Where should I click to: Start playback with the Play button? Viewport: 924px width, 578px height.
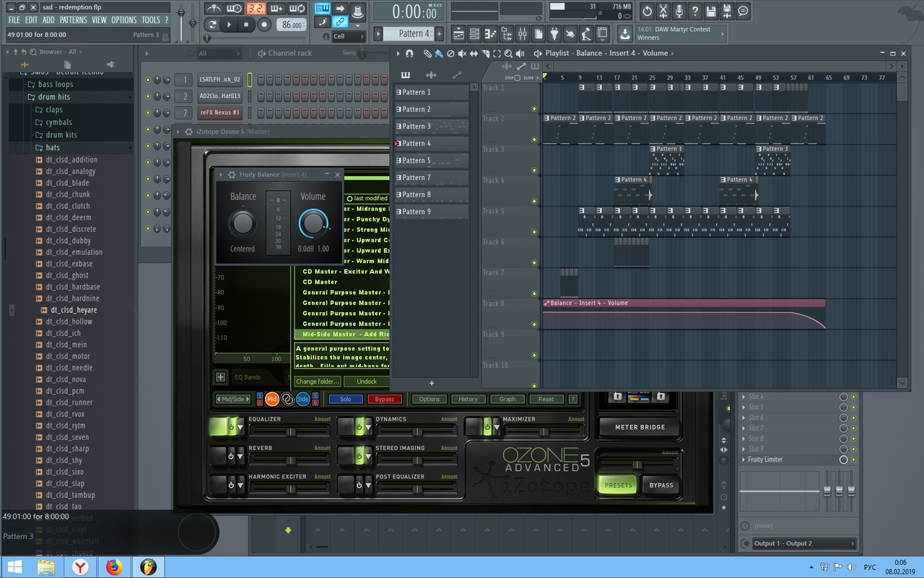tap(229, 25)
